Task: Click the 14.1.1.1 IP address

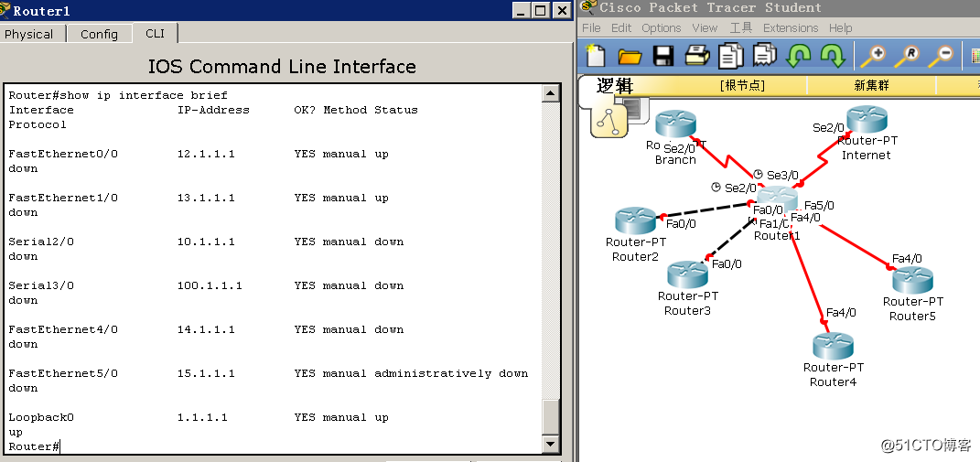Action: (x=206, y=329)
